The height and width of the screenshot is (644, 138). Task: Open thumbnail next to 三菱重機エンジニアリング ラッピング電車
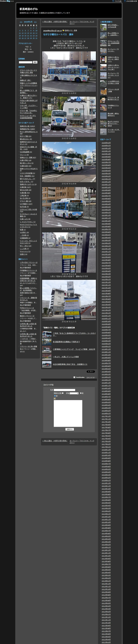(47, 349)
